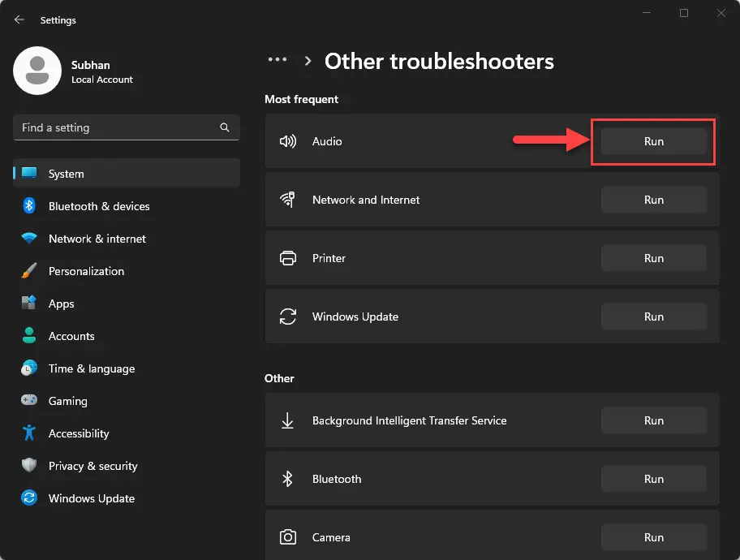Run the Camera troubleshooter
This screenshot has width=740, height=560.
click(654, 536)
